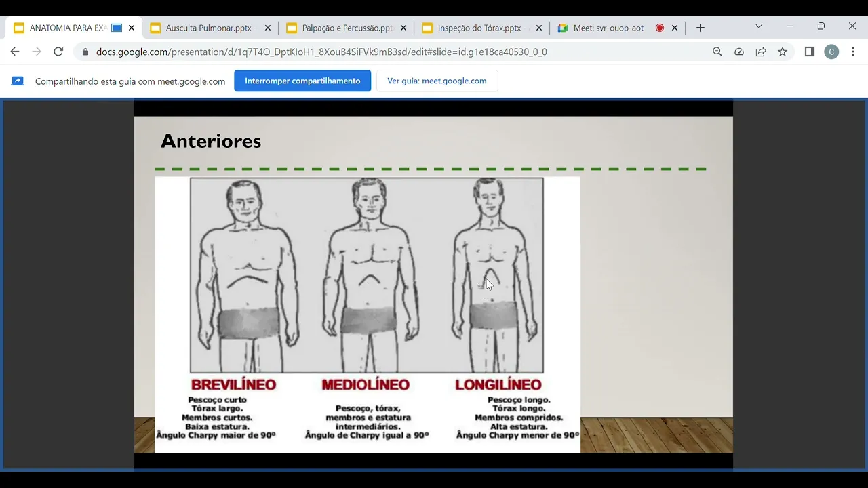Click the slide title Anteriores

211,141
